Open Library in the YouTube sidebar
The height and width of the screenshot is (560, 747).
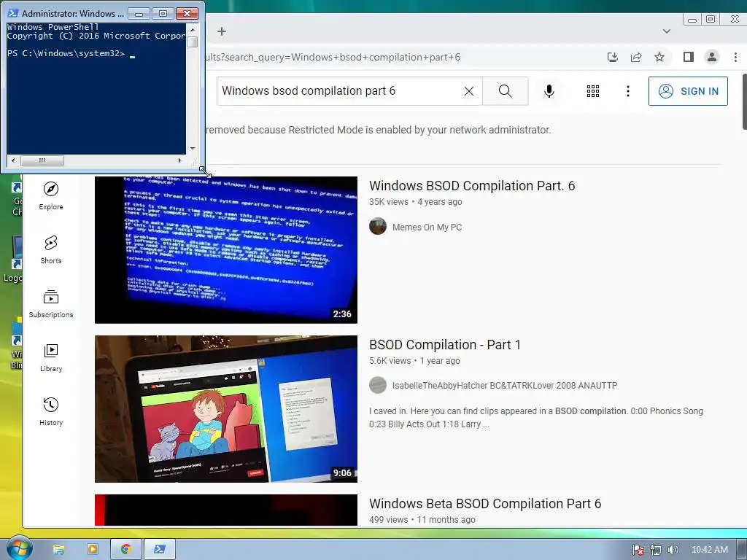click(x=51, y=357)
